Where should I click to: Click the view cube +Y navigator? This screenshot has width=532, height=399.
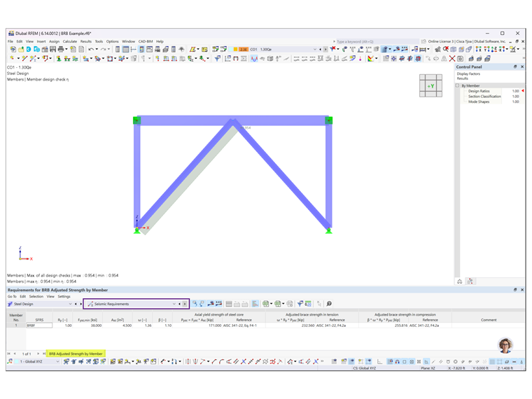[x=430, y=86]
